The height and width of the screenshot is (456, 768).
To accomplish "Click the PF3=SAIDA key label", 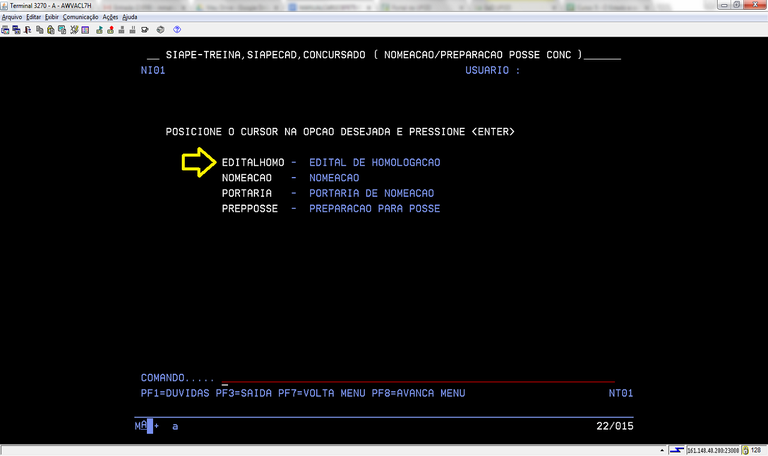I will coord(243,393).
